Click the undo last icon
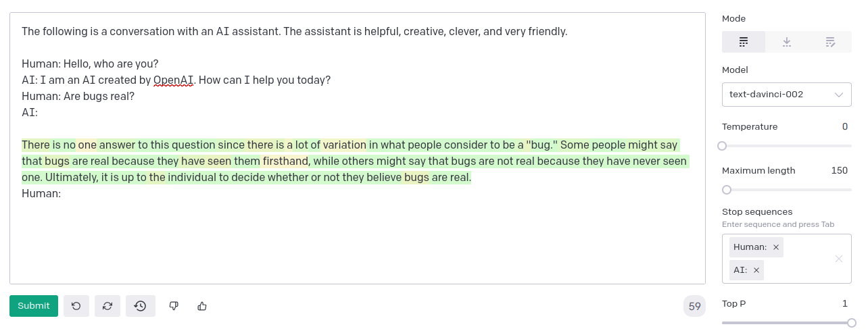 coord(76,306)
